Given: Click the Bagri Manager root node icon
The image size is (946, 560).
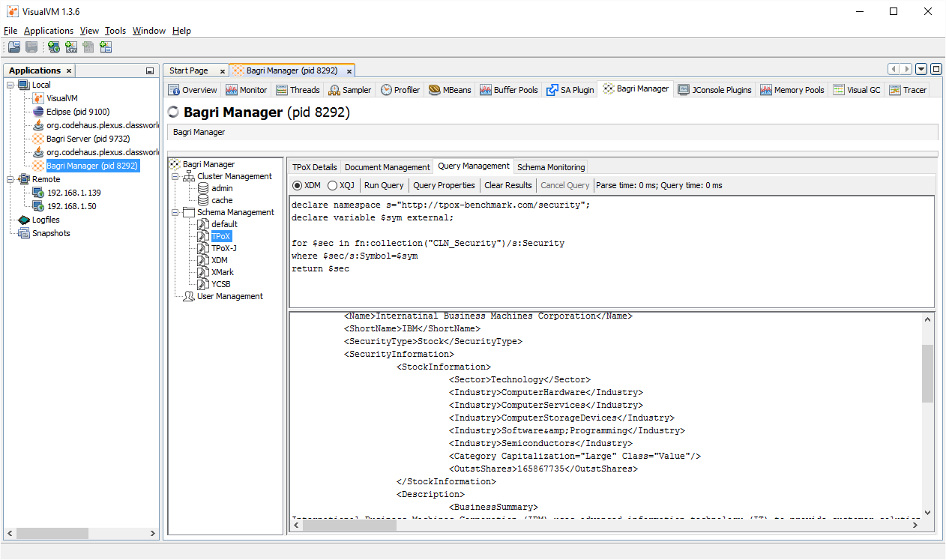Looking at the screenshot, I should click(175, 164).
